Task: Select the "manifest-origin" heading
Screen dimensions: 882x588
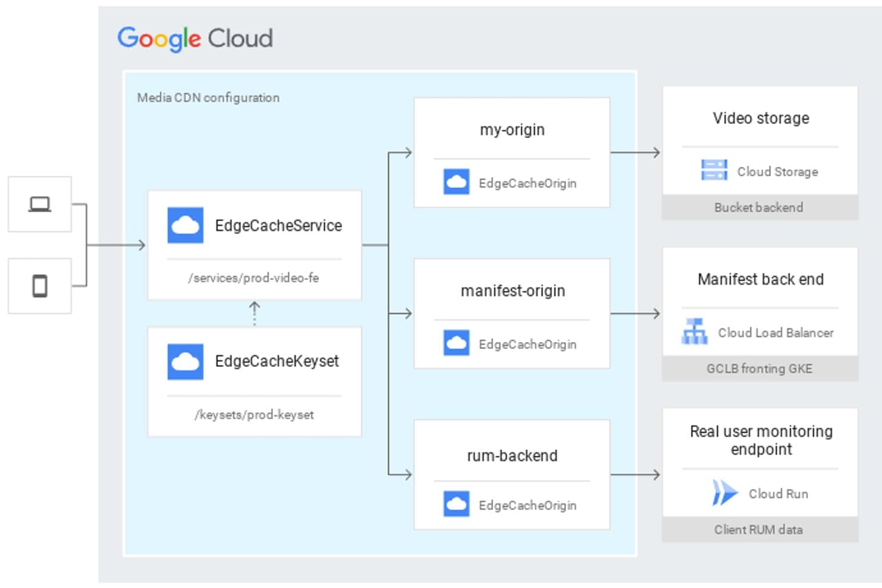Action: [513, 291]
